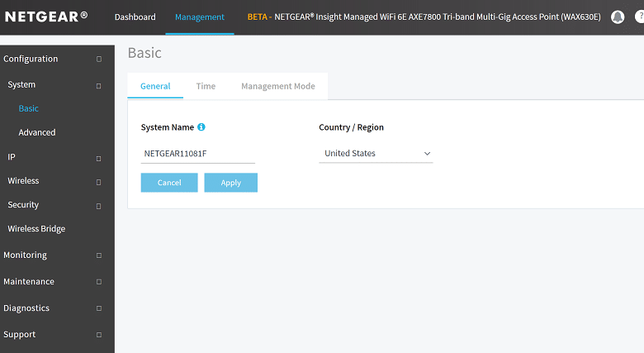Expand the Monitoring section
644x353 pixels.
pos(99,255)
